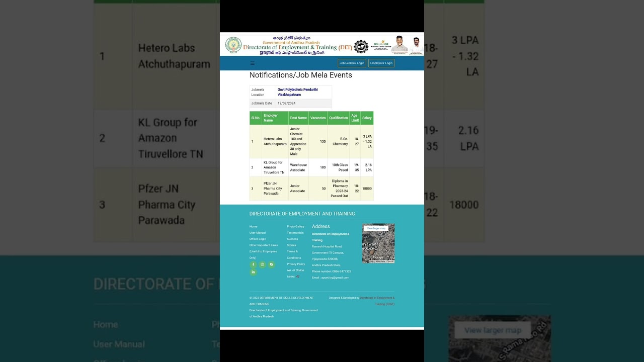Image resolution: width=644 pixels, height=362 pixels.
Task: Open the Instagram social icon
Action: (262, 264)
